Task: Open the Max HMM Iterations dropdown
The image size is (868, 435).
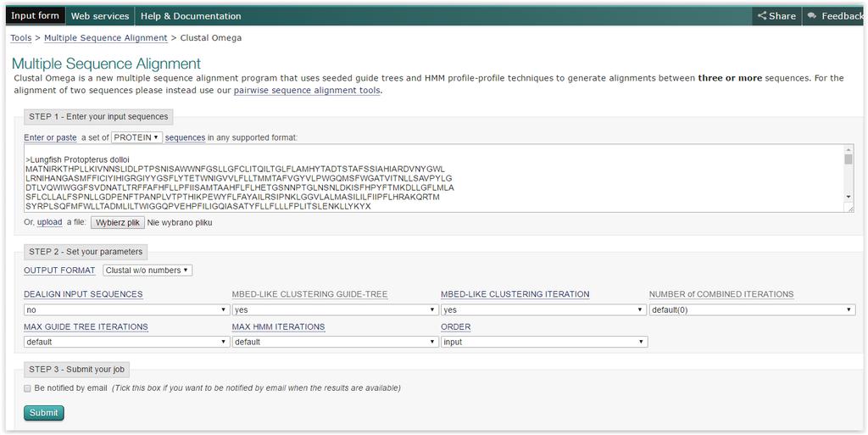Action: point(336,342)
